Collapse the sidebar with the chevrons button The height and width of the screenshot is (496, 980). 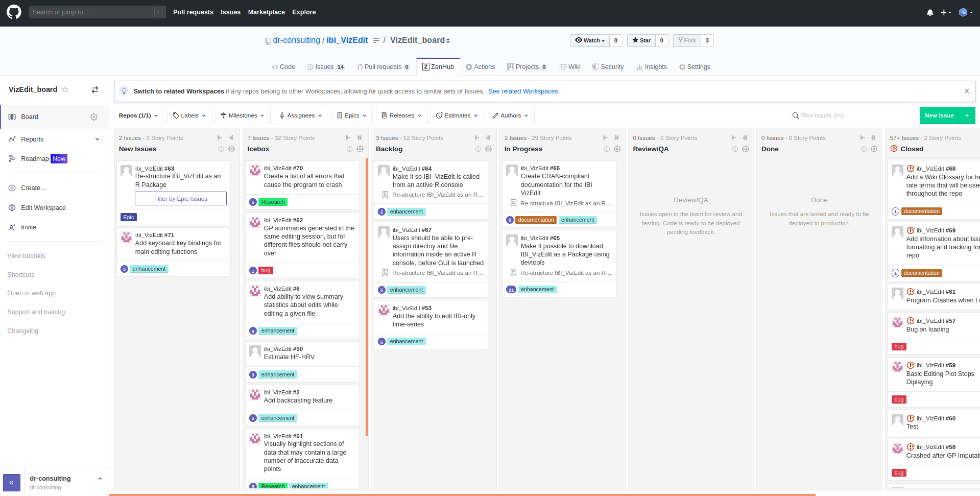[12, 482]
